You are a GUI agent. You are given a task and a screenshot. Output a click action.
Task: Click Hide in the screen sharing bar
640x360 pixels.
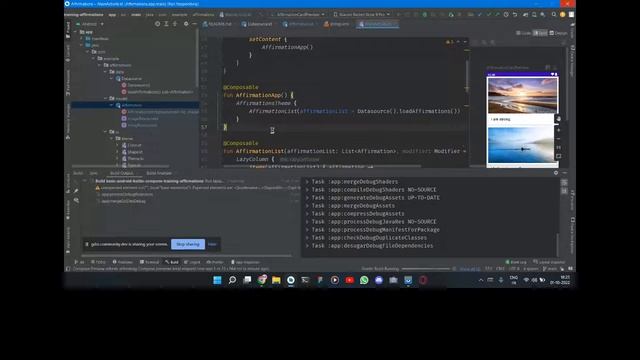(212, 244)
